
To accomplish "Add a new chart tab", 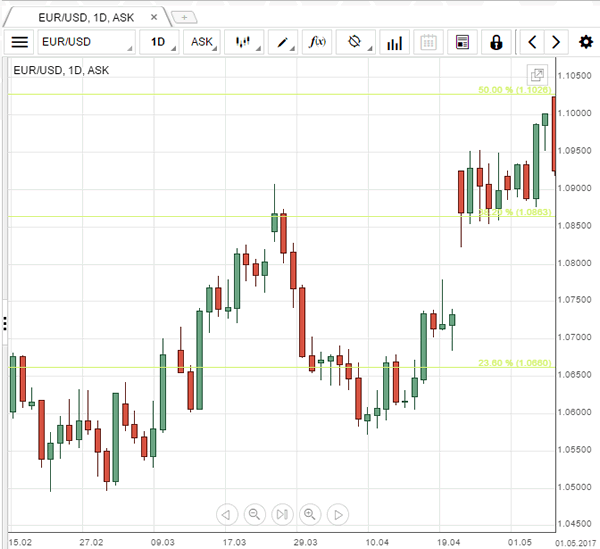I will [x=184, y=18].
